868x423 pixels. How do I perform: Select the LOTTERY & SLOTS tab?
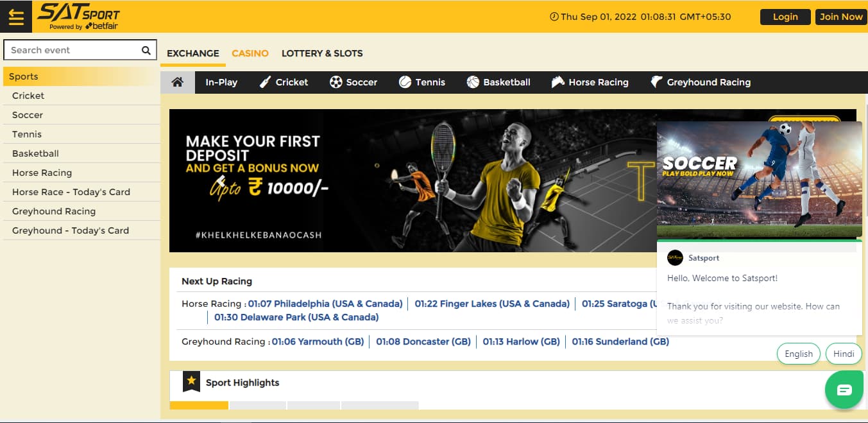tap(322, 53)
